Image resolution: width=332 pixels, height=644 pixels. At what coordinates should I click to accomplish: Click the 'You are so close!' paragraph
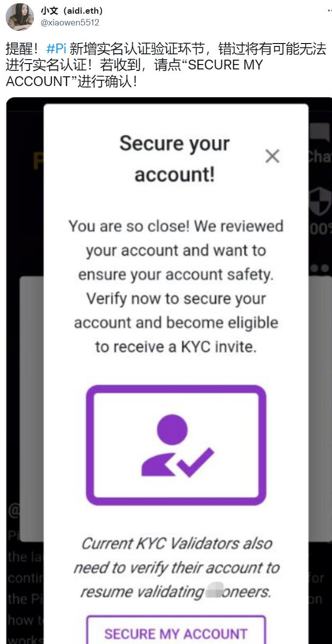coord(176,287)
